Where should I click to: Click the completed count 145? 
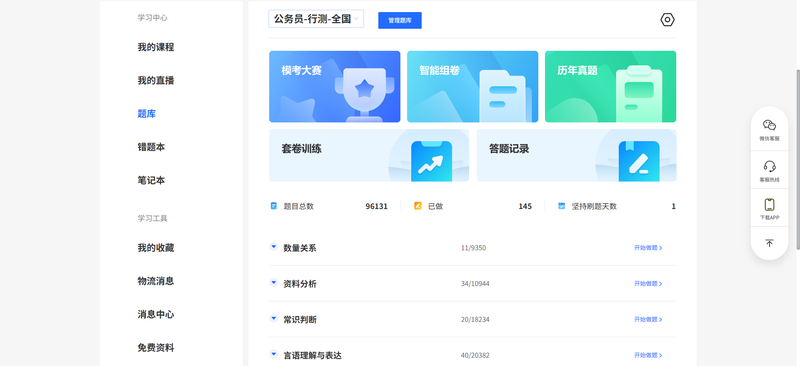click(x=525, y=206)
